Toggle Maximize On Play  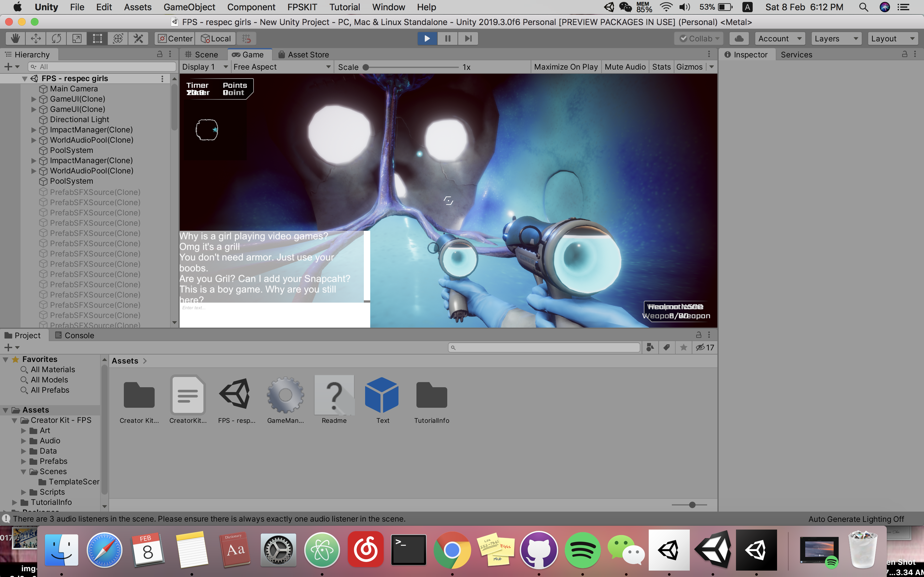pyautogui.click(x=566, y=67)
